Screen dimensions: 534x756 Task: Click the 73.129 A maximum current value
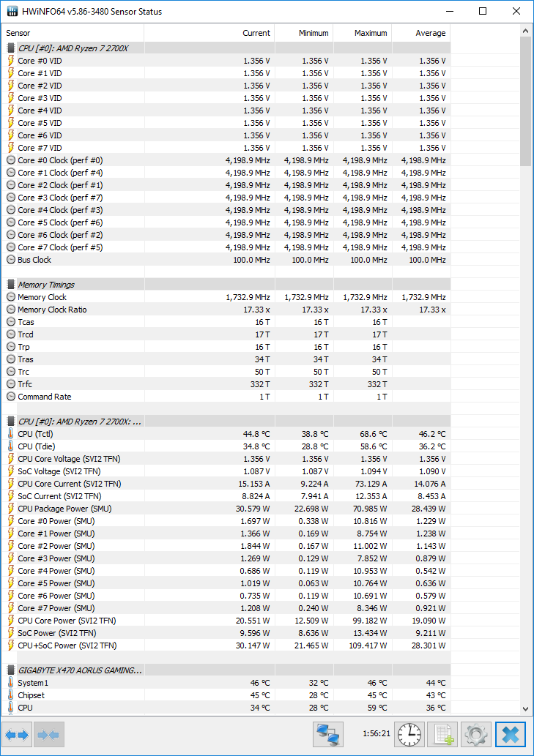368,484
